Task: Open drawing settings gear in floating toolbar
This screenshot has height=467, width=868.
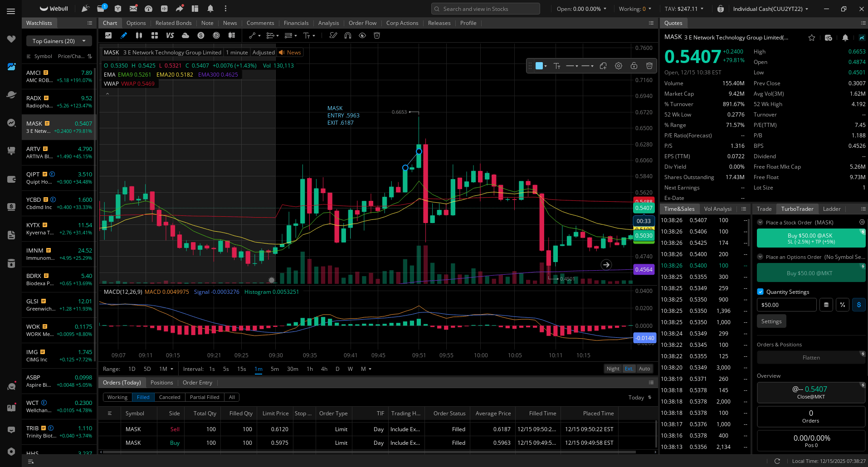Action: [x=619, y=66]
